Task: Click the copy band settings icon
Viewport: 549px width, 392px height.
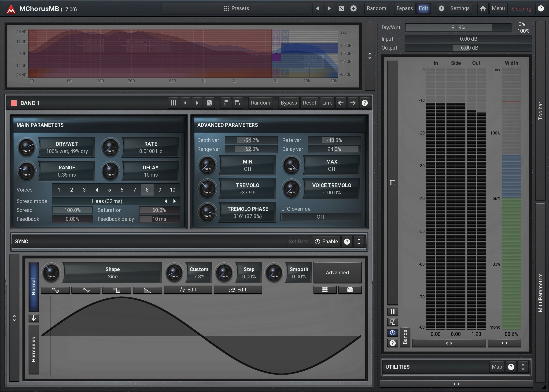Action: point(226,103)
